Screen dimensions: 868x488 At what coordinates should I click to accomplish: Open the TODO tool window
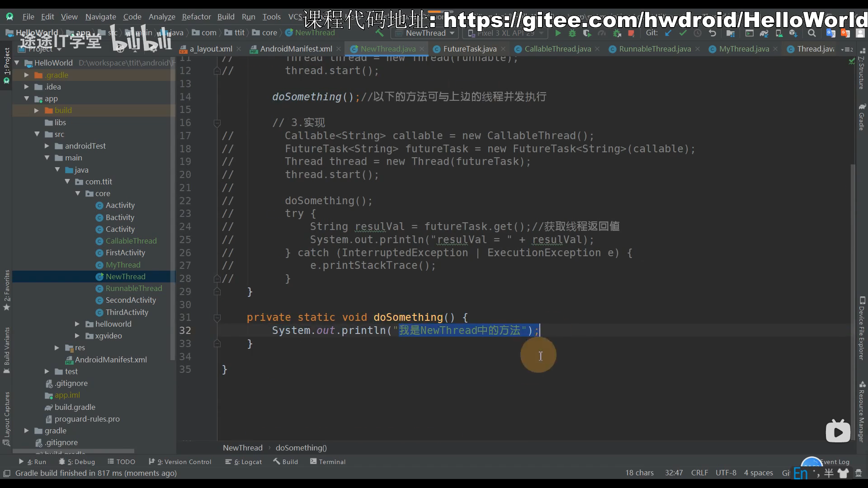tap(122, 462)
